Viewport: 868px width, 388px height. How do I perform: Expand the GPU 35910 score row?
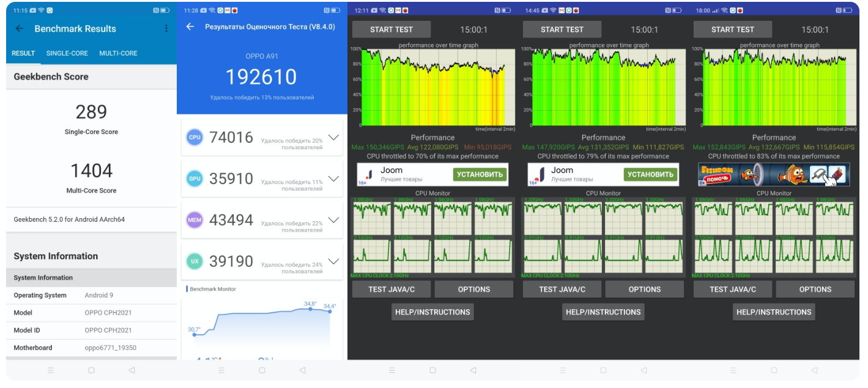333,178
